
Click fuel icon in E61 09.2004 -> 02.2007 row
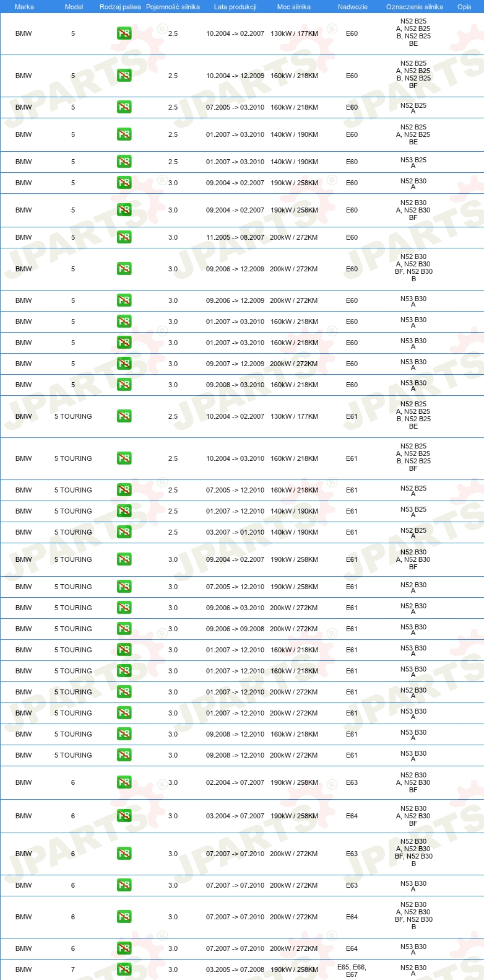[x=124, y=559]
